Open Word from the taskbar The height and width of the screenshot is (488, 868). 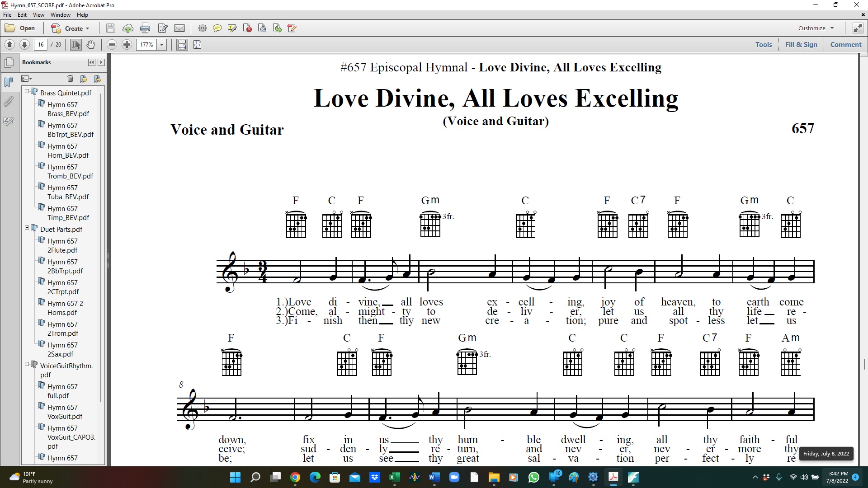[x=434, y=477]
